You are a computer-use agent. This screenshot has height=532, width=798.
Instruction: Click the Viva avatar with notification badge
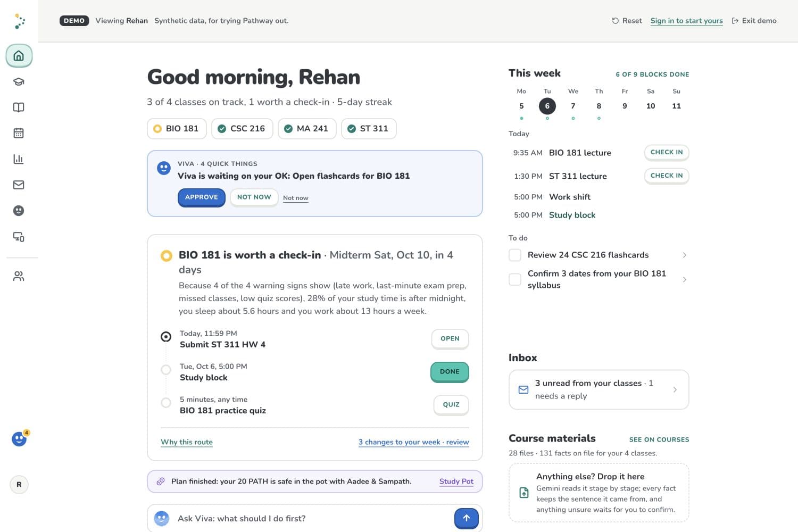pos(19,439)
